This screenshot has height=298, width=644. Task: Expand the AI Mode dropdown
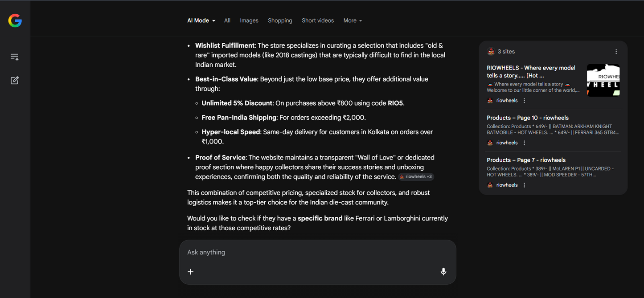pos(201,20)
